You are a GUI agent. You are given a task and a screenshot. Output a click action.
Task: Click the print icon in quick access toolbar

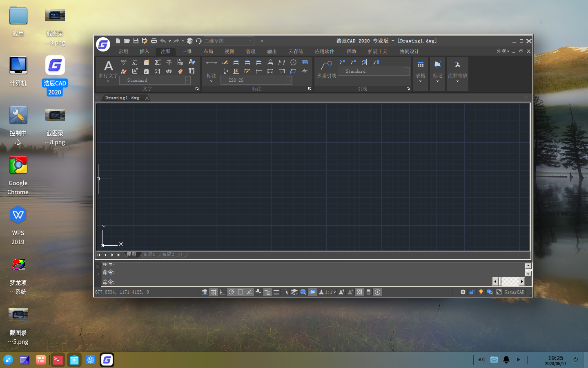[154, 41]
